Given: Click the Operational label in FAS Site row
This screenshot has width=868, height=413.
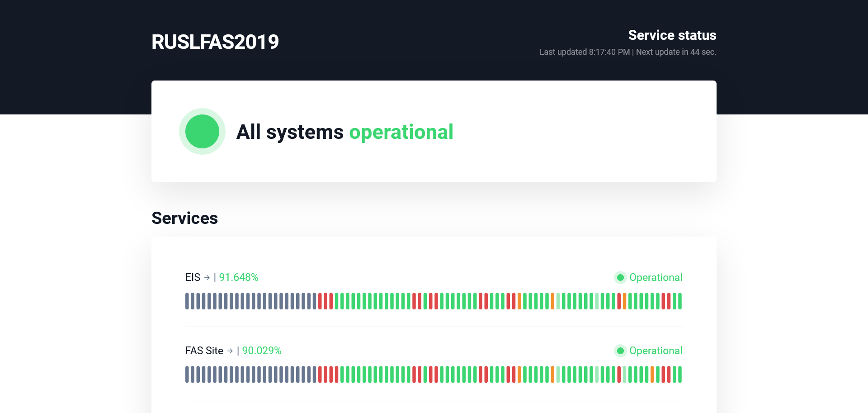Looking at the screenshot, I should click(x=656, y=351).
